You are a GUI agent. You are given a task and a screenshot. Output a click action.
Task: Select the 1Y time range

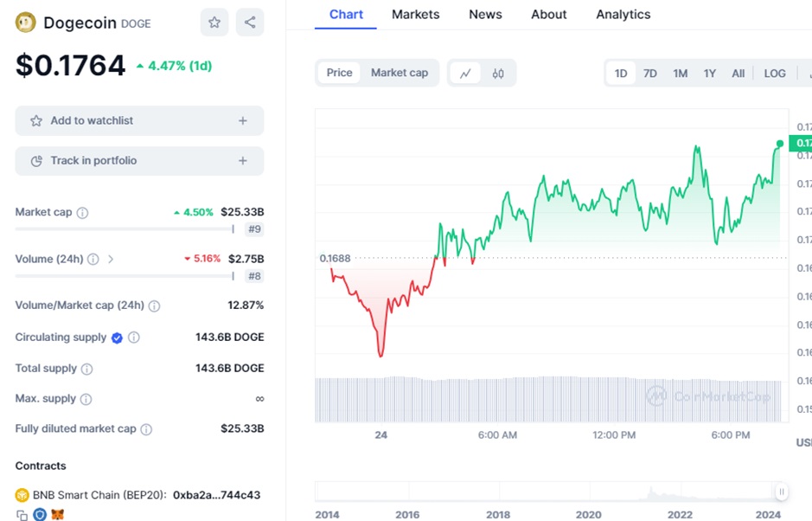709,74
